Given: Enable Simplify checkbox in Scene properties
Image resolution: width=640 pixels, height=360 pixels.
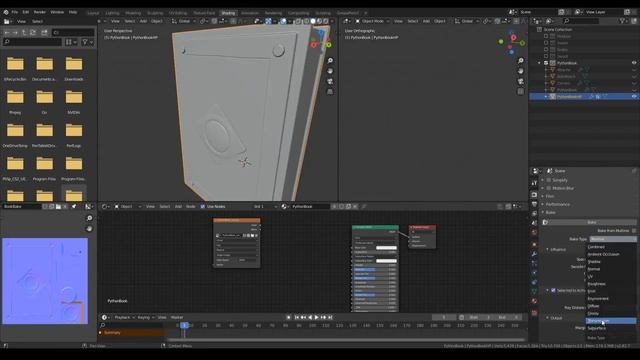Looking at the screenshot, I should (549, 180).
